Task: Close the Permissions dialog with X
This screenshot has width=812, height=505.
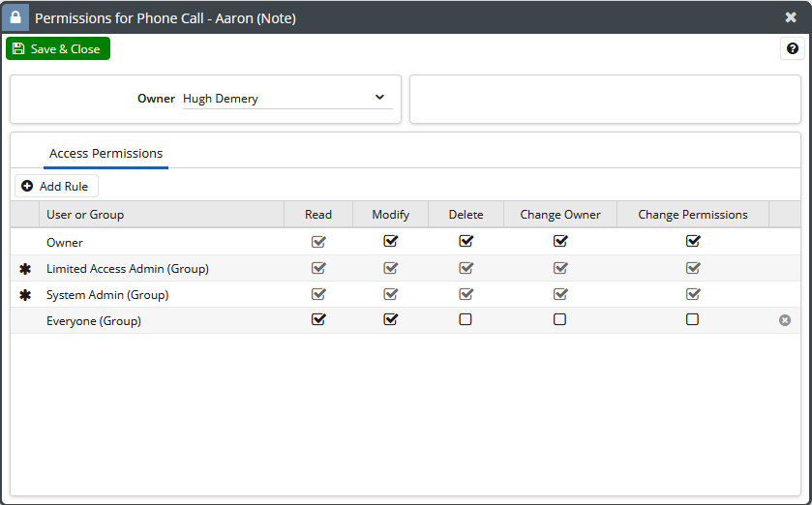Action: tap(791, 17)
